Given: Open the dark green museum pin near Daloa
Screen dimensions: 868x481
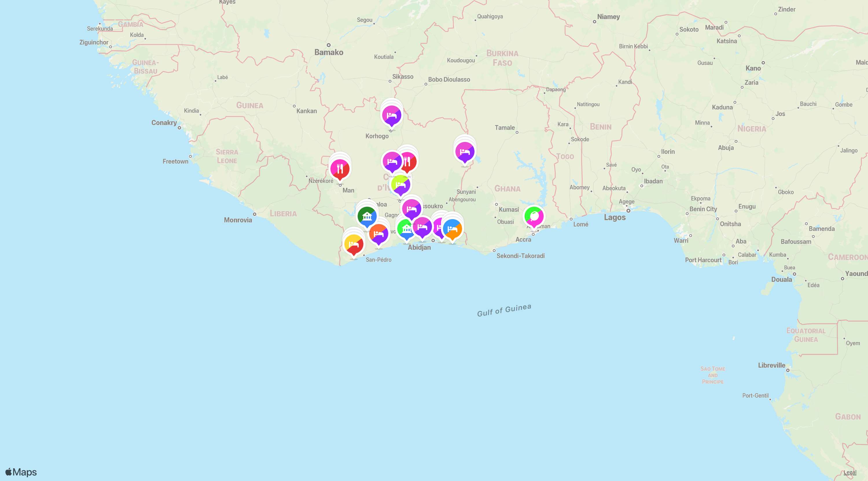Looking at the screenshot, I should (367, 216).
